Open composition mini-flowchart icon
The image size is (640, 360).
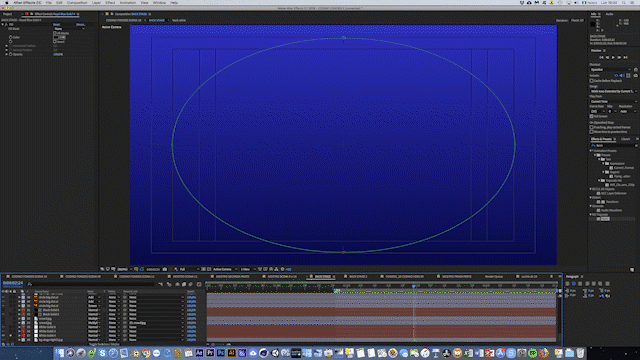pyautogui.click(x=160, y=284)
